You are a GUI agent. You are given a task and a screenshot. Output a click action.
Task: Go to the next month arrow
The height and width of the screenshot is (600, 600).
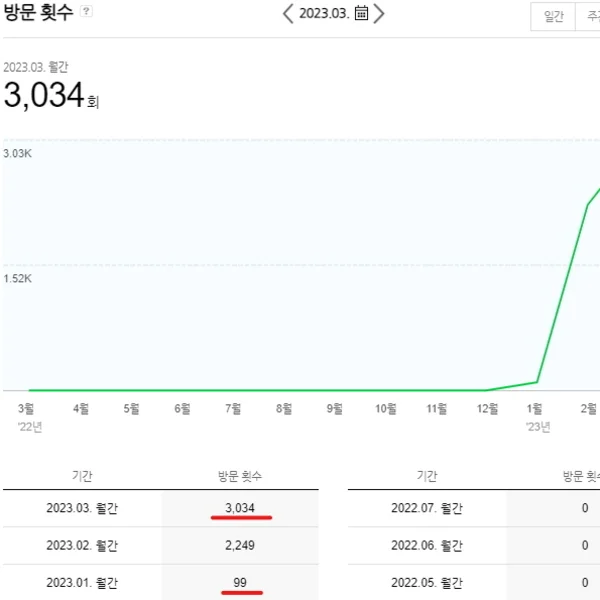point(378,13)
